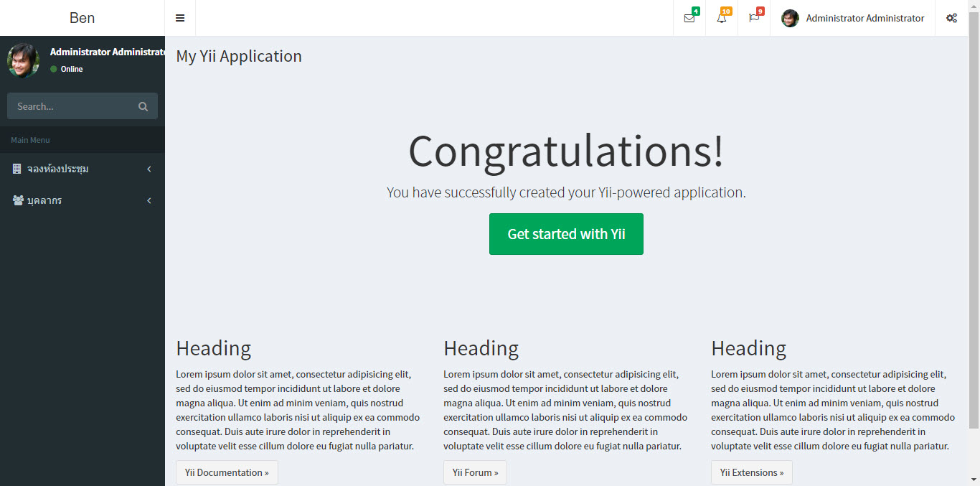Click the Heading above Yii Forum
The height and width of the screenshot is (486, 980).
[x=481, y=348]
